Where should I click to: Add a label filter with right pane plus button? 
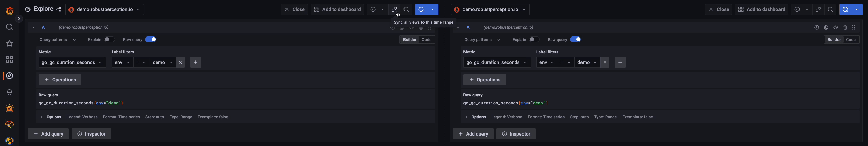(x=620, y=62)
